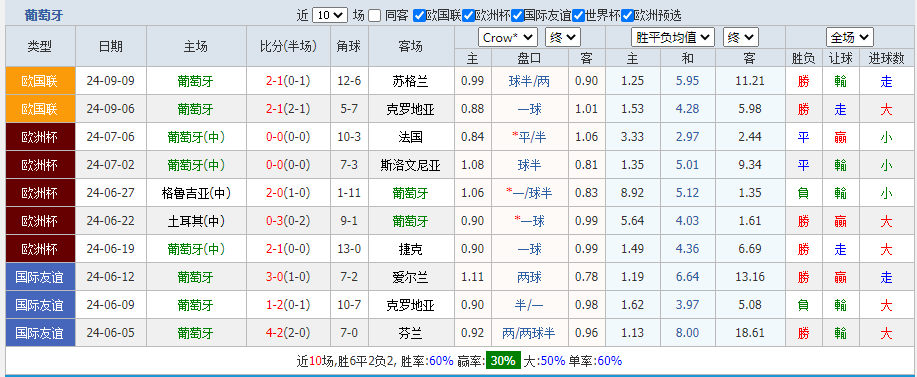This screenshot has height=377, width=917.
Task: Click the 走 goals result in 苏格兰 row
Action: coord(887,81)
